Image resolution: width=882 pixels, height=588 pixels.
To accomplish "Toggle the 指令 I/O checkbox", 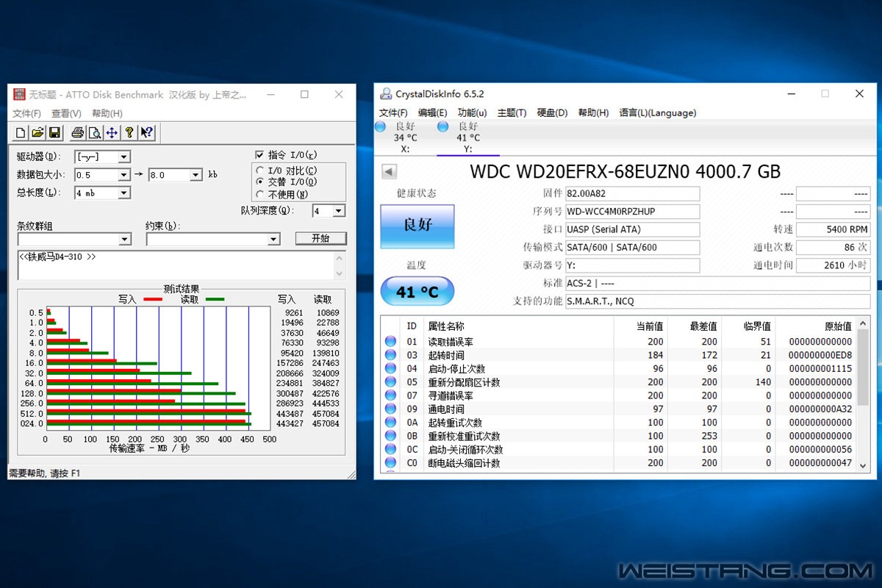I will pos(259,155).
